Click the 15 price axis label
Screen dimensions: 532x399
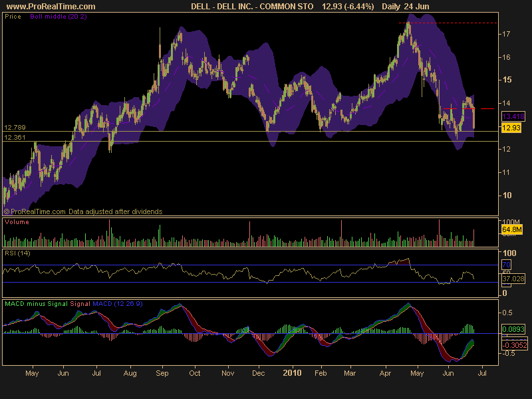coord(507,80)
